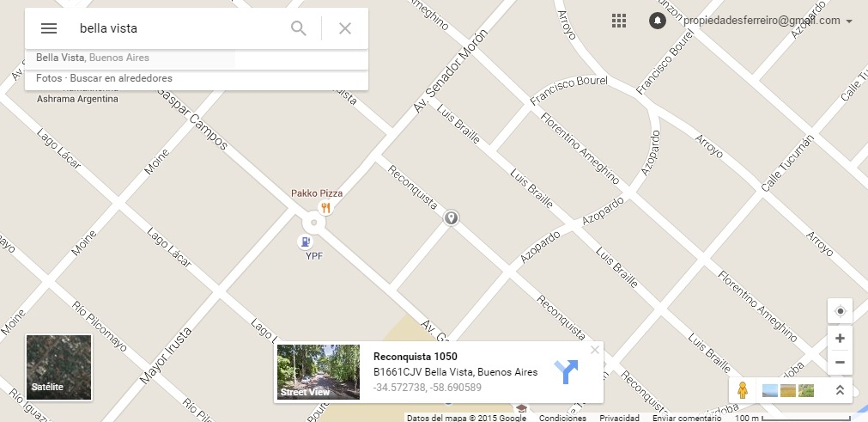Viewport: 868px width, 422px height.
Task: Clear the search with the X icon
Action: 345,28
